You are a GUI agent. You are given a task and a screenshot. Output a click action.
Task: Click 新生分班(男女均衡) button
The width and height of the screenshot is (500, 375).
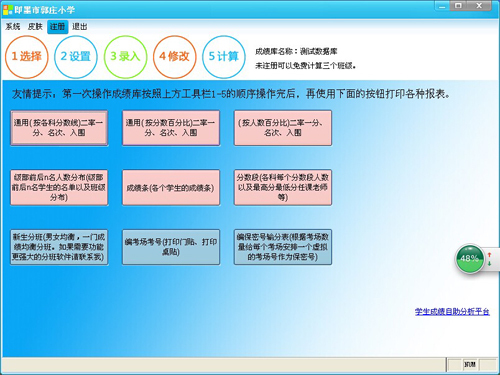(x=59, y=247)
